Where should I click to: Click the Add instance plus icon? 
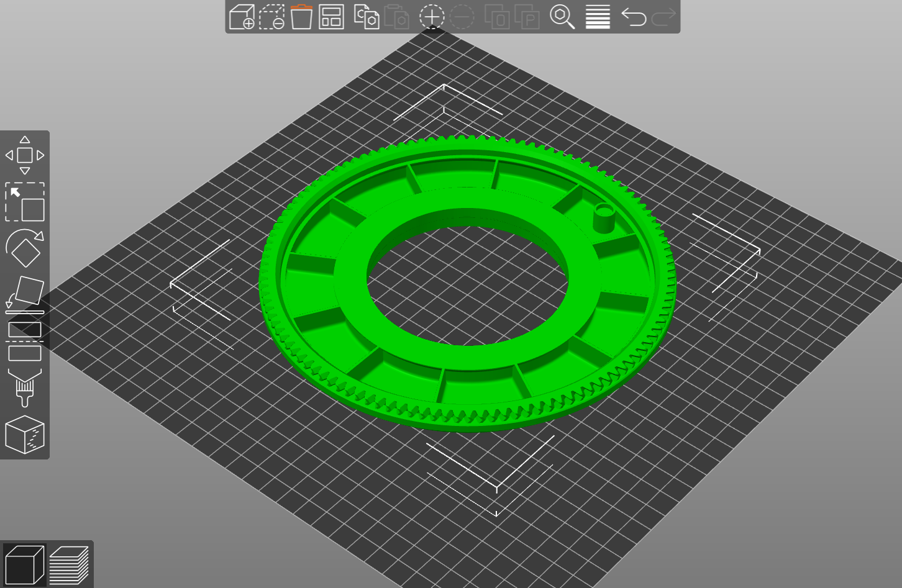tap(432, 17)
